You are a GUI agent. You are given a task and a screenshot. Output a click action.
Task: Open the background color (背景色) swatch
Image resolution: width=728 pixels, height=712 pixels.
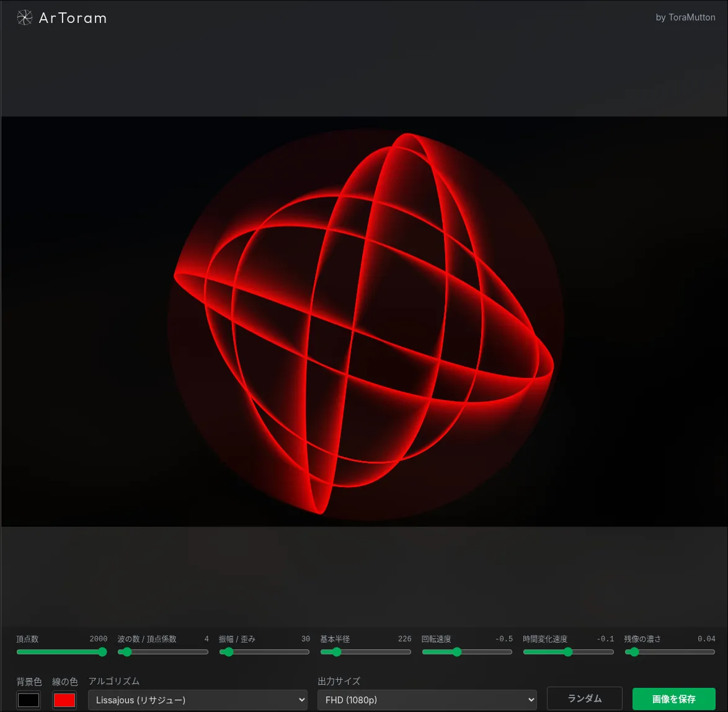point(29,700)
